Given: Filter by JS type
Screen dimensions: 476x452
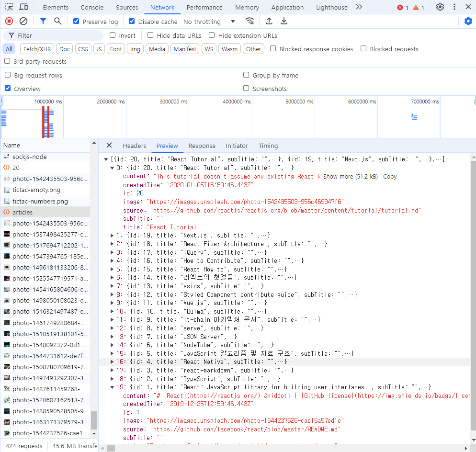Looking at the screenshot, I should (x=99, y=49).
